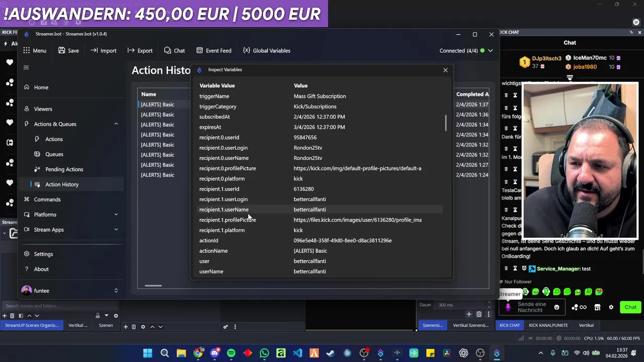
Task: Open the funtee account switcher
Action: click(x=70, y=291)
